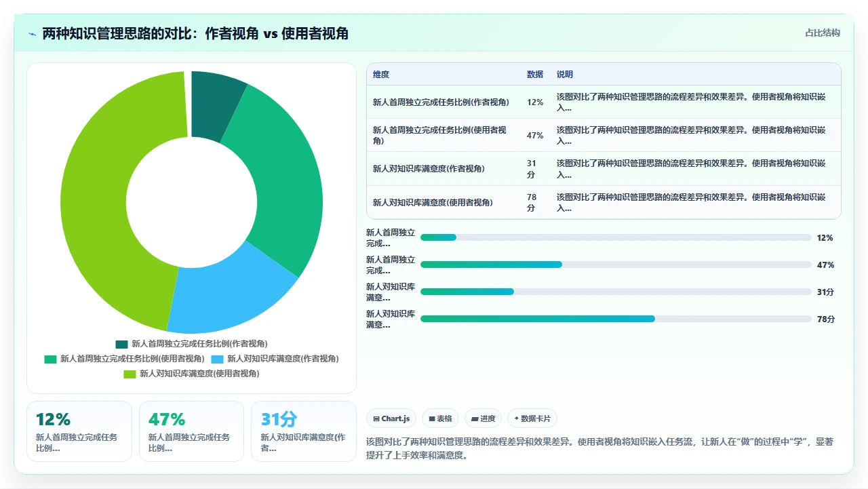Click the 维度 column header

pos(381,75)
